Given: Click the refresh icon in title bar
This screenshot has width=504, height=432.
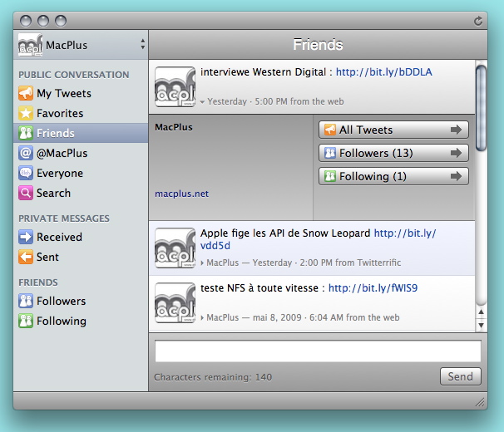Looking at the screenshot, I should (x=478, y=22).
